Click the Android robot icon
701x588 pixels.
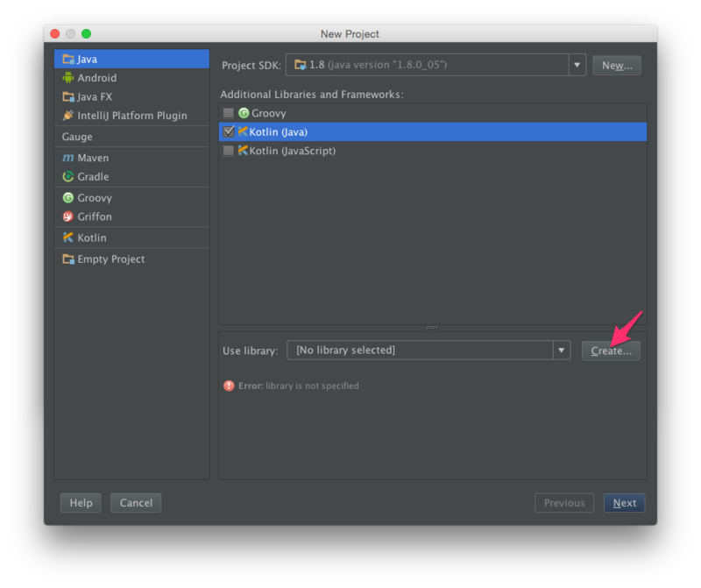click(x=68, y=78)
